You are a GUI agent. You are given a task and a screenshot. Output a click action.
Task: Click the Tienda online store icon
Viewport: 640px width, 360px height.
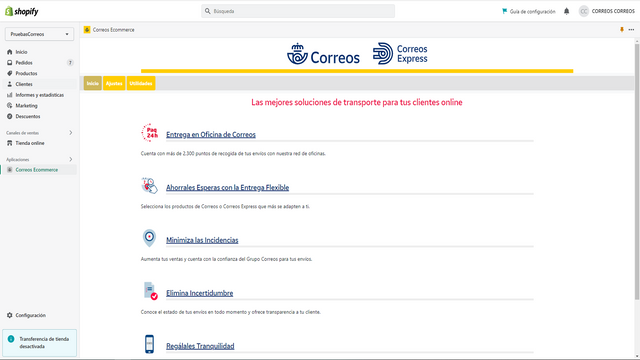coord(10,143)
